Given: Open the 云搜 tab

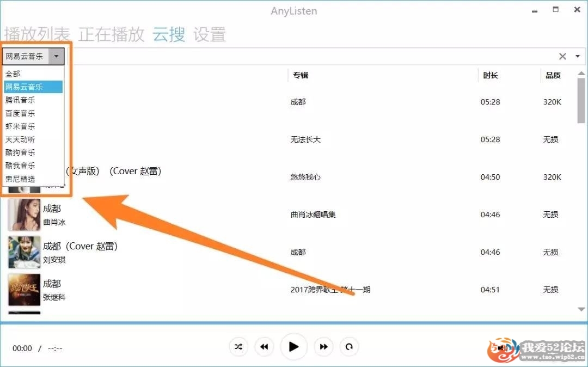Looking at the screenshot, I should [169, 34].
